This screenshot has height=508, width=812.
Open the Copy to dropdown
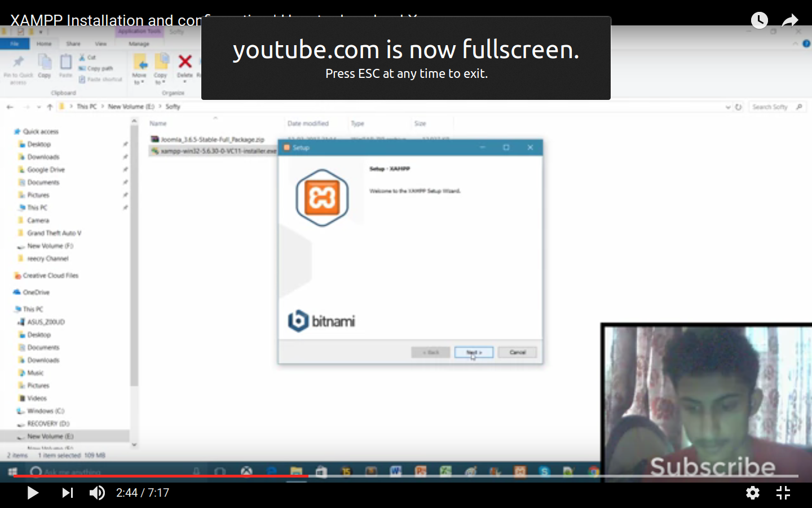coord(161,69)
